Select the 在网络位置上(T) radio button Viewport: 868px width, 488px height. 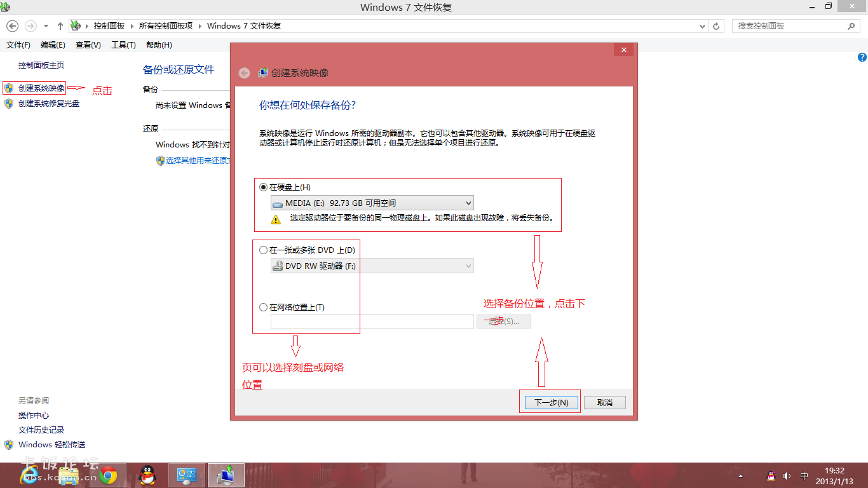pos(264,308)
